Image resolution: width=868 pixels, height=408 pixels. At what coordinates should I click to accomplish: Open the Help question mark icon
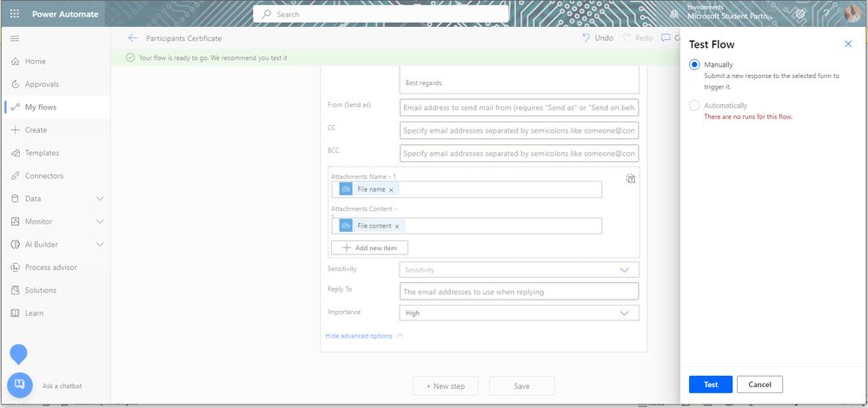click(x=826, y=14)
